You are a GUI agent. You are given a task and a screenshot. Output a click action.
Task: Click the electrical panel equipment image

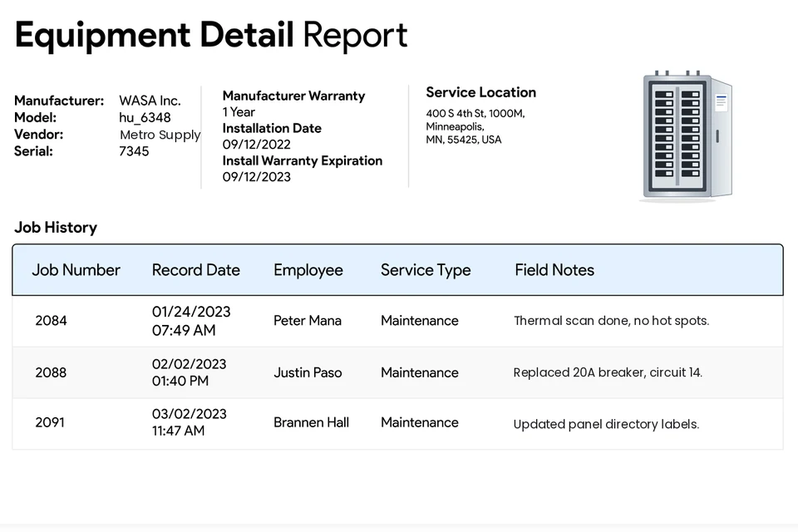pyautogui.click(x=686, y=136)
